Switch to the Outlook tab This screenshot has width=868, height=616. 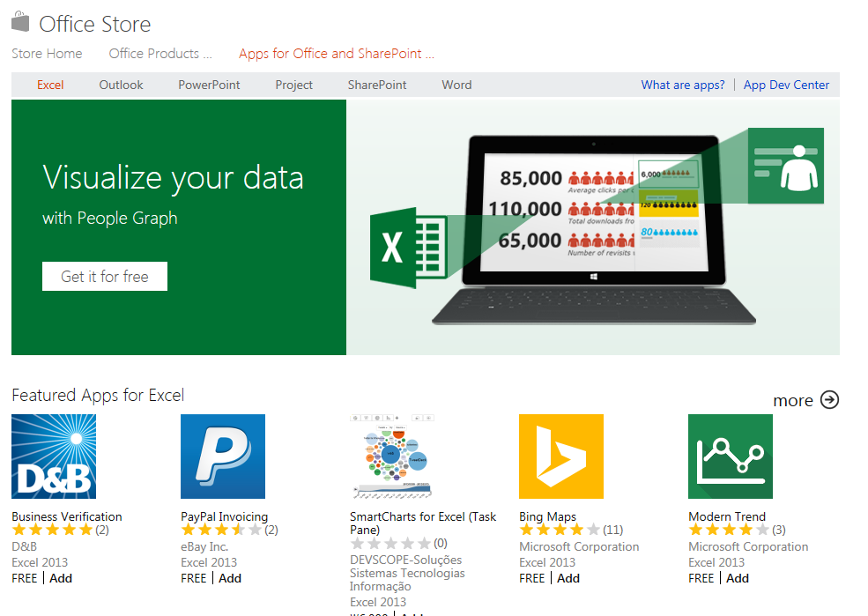(122, 85)
